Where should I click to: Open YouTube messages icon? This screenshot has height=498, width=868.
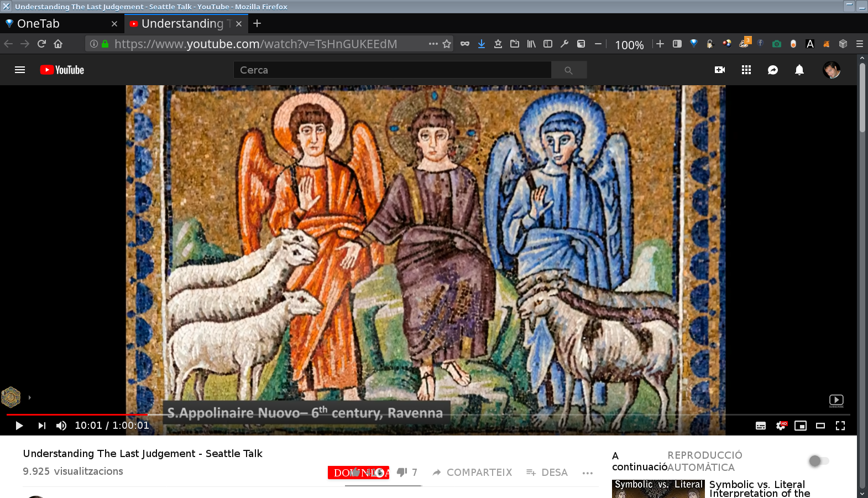773,70
